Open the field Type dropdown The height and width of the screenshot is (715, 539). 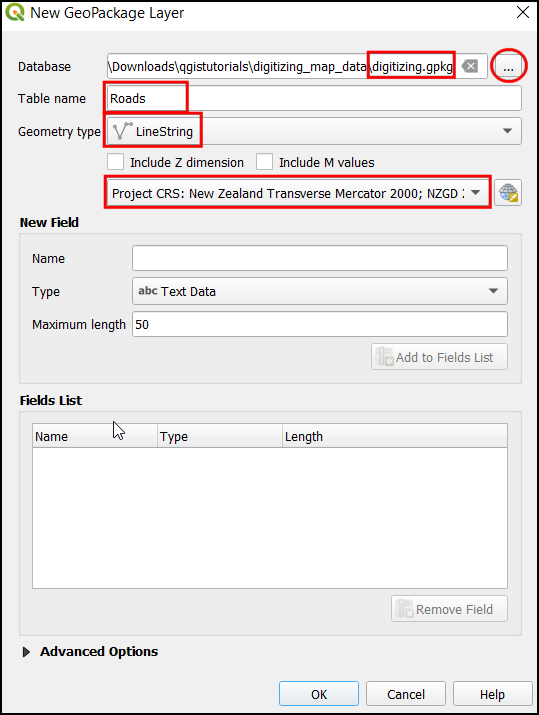point(320,291)
